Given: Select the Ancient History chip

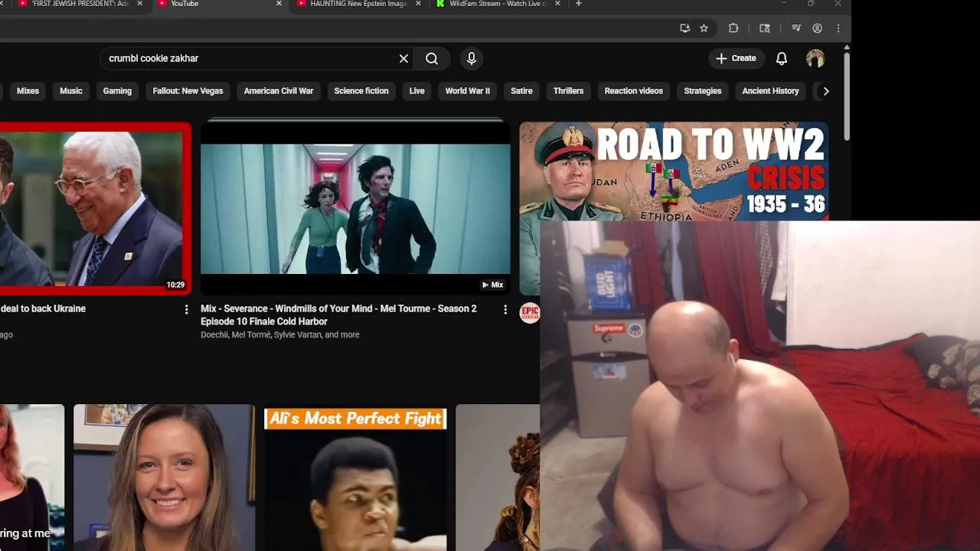Looking at the screenshot, I should pyautogui.click(x=770, y=91).
